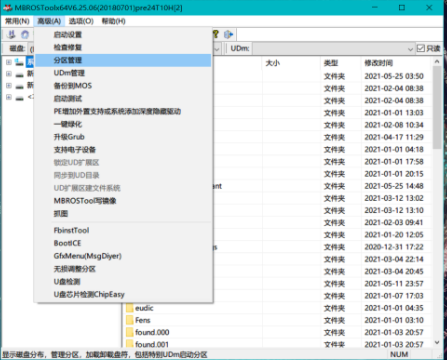Click the blue round toolbar icon
This screenshot has height=360, width=447.
click(25, 34)
